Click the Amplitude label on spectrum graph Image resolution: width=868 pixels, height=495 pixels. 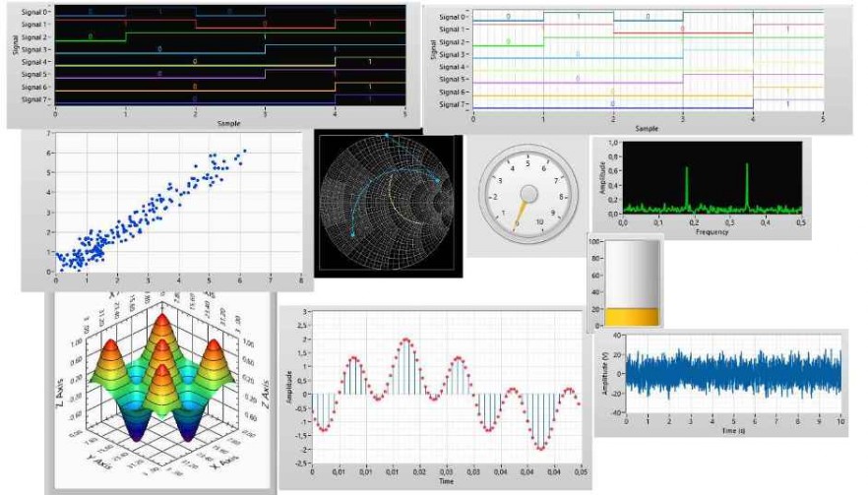pyautogui.click(x=603, y=177)
